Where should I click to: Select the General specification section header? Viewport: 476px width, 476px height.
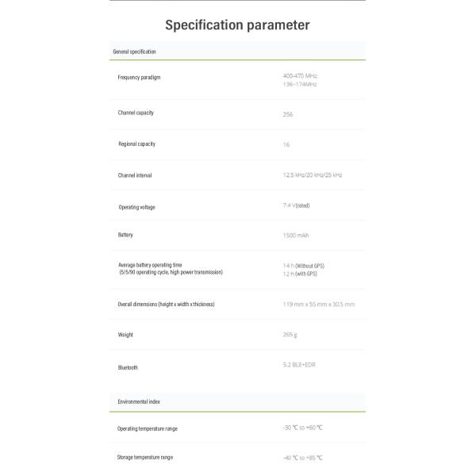coord(135,52)
